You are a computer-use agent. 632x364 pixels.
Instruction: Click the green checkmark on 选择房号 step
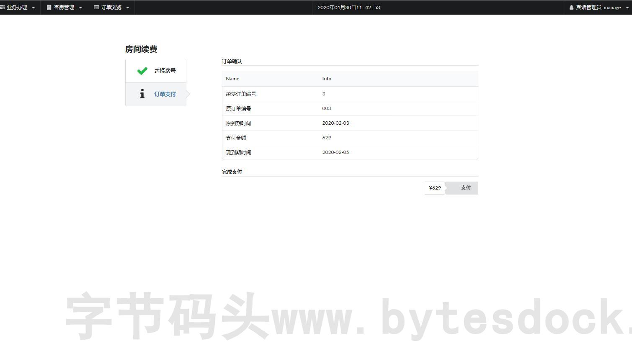tap(142, 70)
